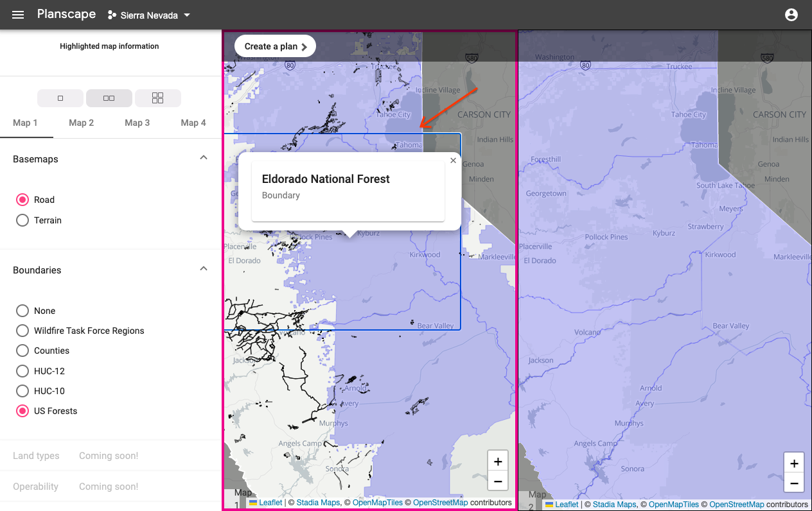The image size is (812, 511).
Task: Select the single-map layout icon
Action: (60, 98)
